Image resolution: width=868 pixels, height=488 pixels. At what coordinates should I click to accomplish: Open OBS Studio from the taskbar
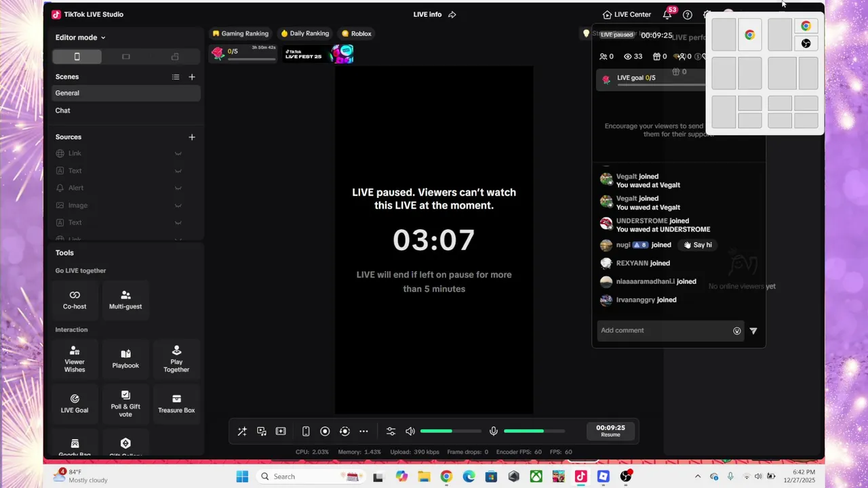coord(626,476)
